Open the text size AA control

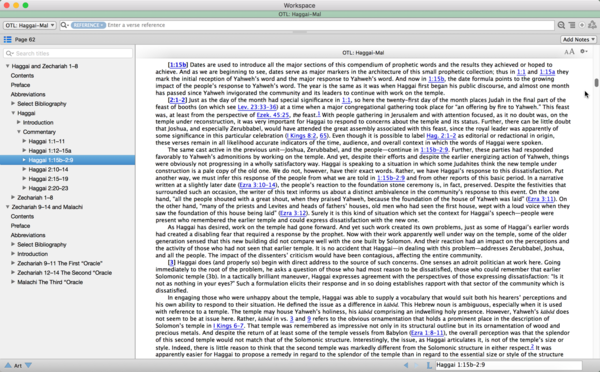pos(569,52)
